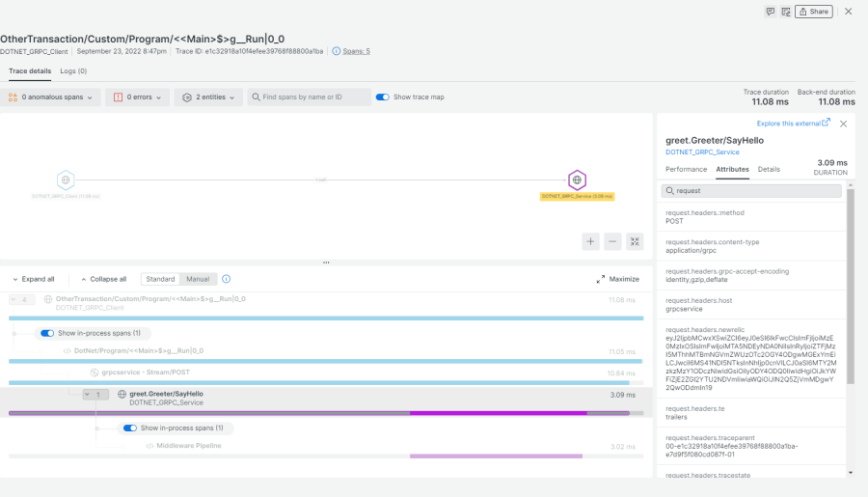The image size is (868, 497).
Task: Disable the Show trace map toggle
Action: tap(383, 97)
